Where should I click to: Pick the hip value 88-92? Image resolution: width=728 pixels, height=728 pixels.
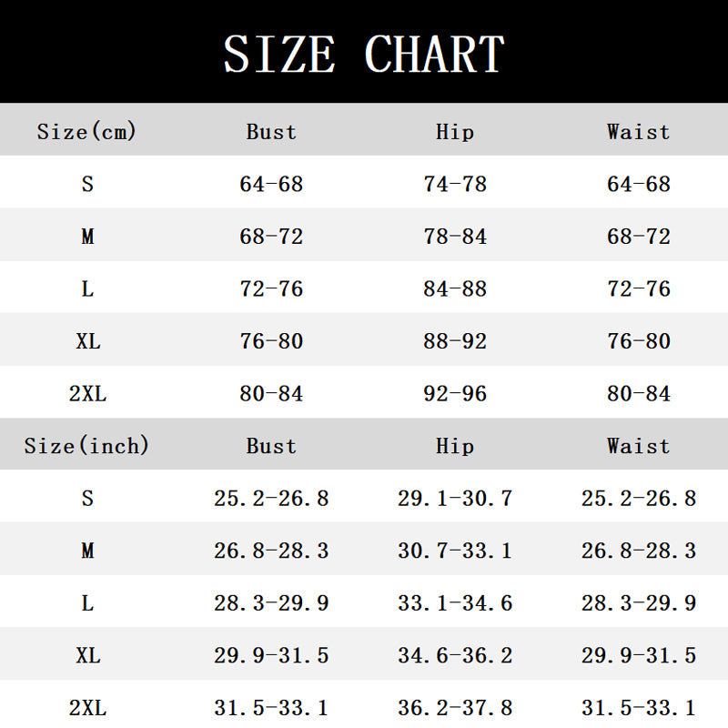tap(455, 341)
